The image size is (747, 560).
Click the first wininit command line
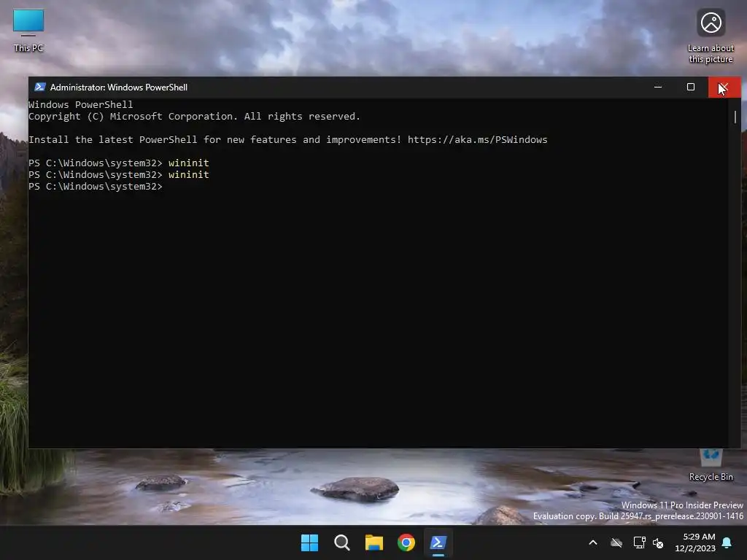click(x=119, y=163)
